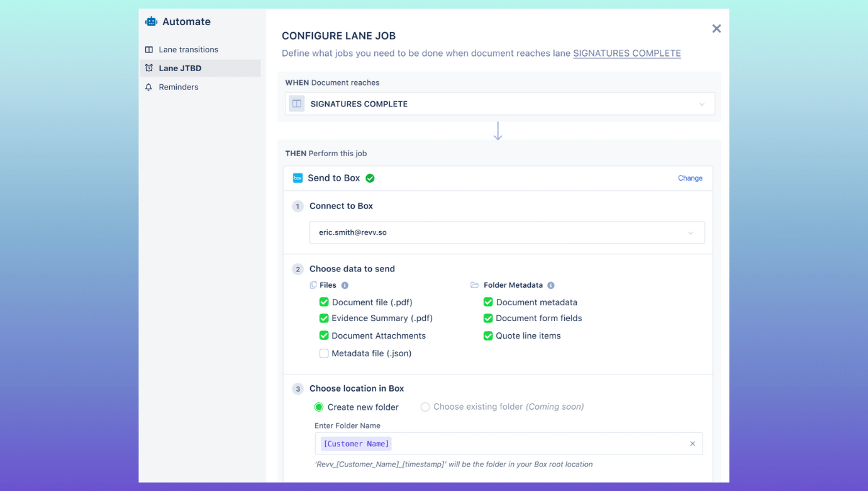Enable the Metadata file (.json) checkbox

coord(324,353)
